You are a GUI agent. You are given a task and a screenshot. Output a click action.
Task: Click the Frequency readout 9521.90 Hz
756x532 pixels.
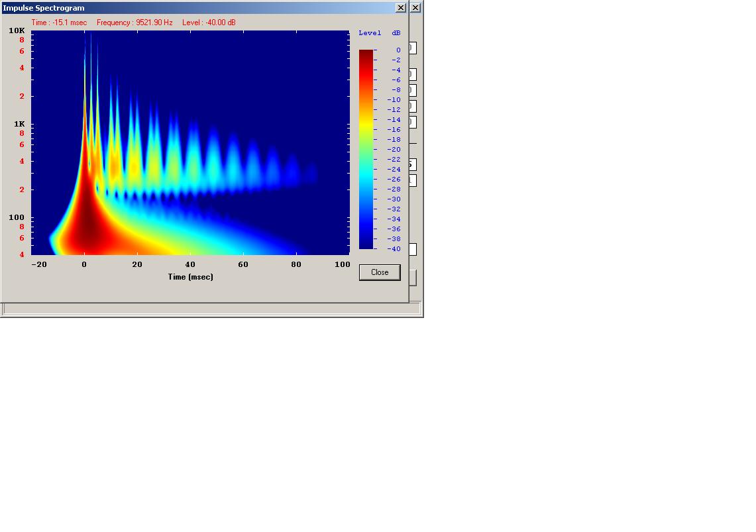(135, 23)
